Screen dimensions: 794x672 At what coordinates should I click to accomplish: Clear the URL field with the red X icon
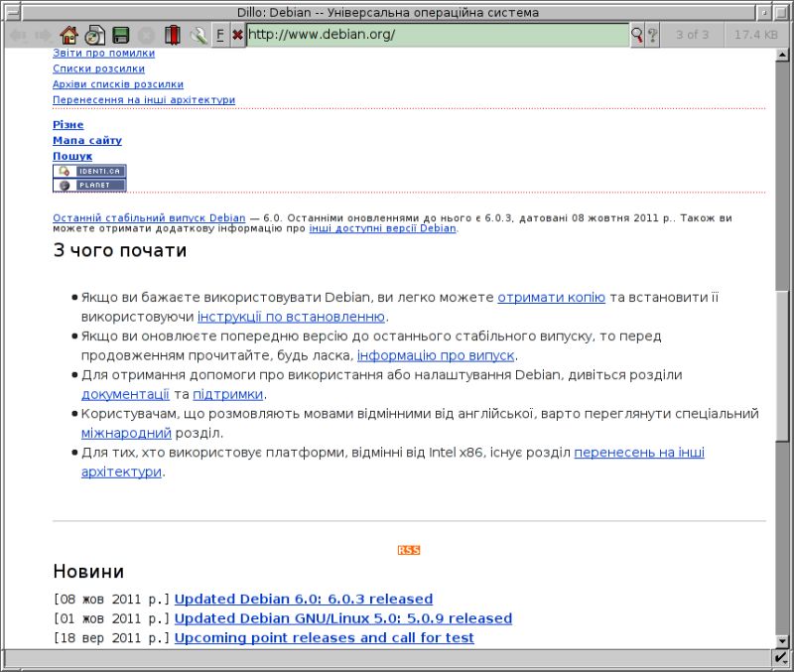coord(237,34)
